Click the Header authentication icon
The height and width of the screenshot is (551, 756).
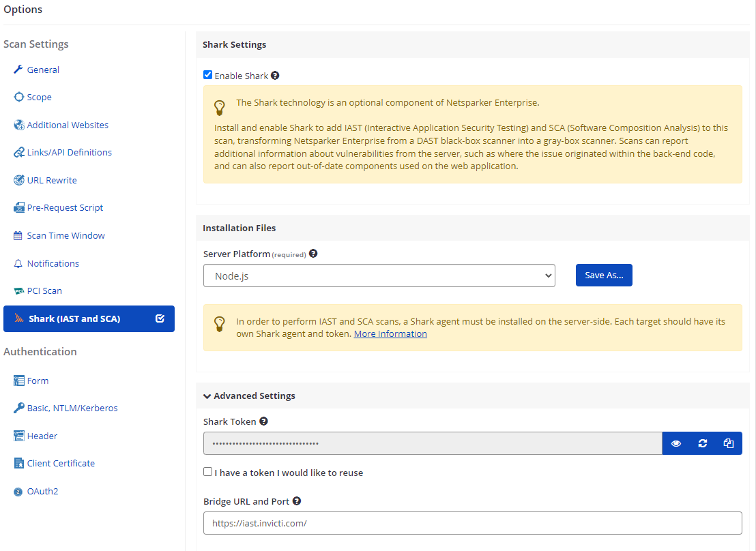pos(19,436)
